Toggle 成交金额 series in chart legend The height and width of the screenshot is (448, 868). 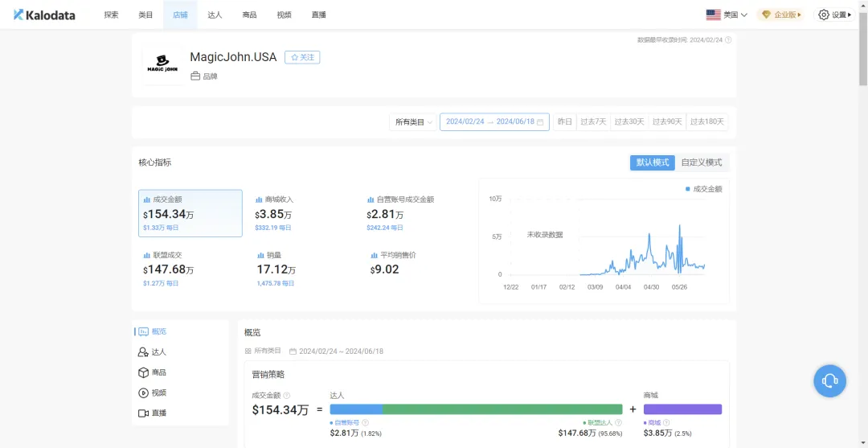tap(703, 189)
